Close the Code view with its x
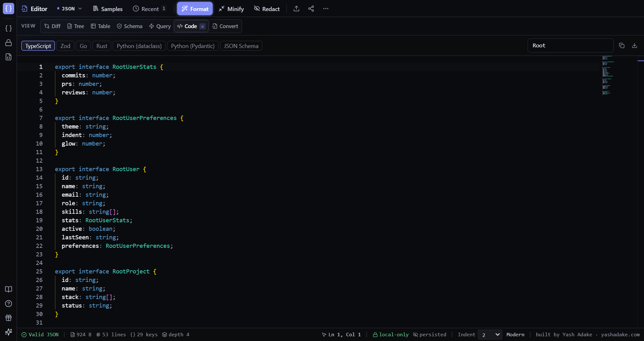The image size is (644, 341). click(202, 27)
